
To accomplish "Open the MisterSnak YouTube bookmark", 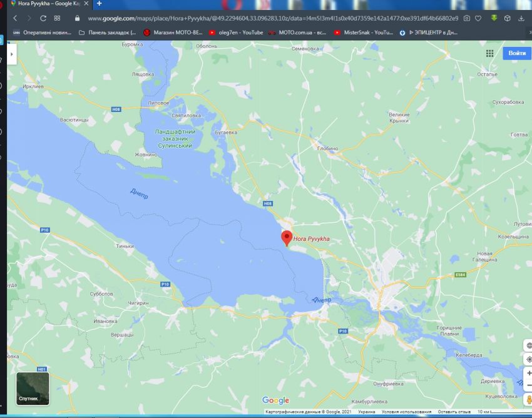I will (364, 33).
